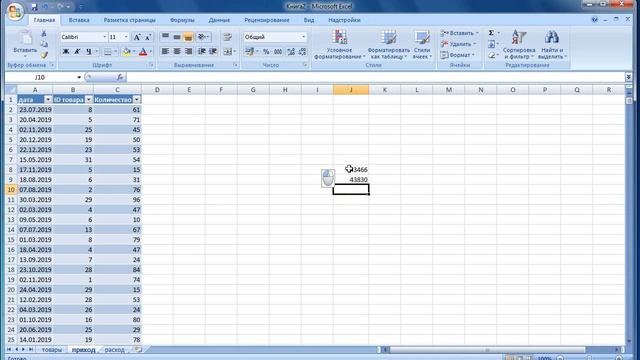Click the cell borders icon
The image size is (640, 360).
tap(107, 52)
